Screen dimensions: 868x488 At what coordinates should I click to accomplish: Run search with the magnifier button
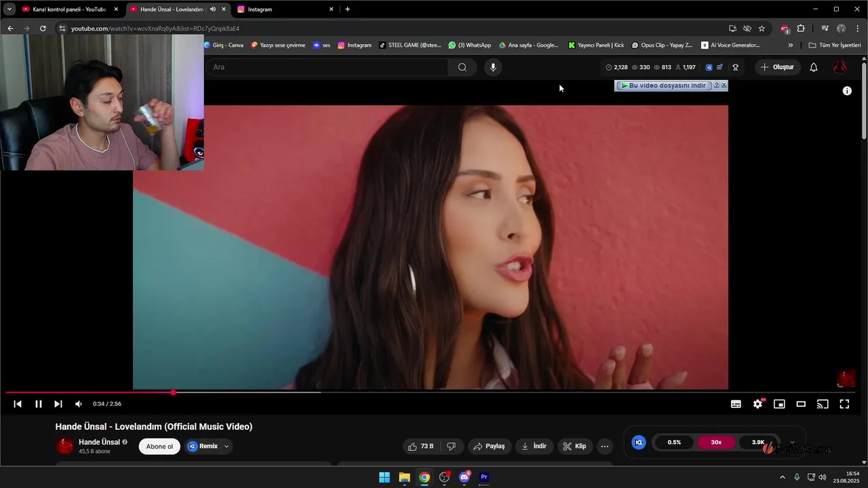tap(462, 67)
